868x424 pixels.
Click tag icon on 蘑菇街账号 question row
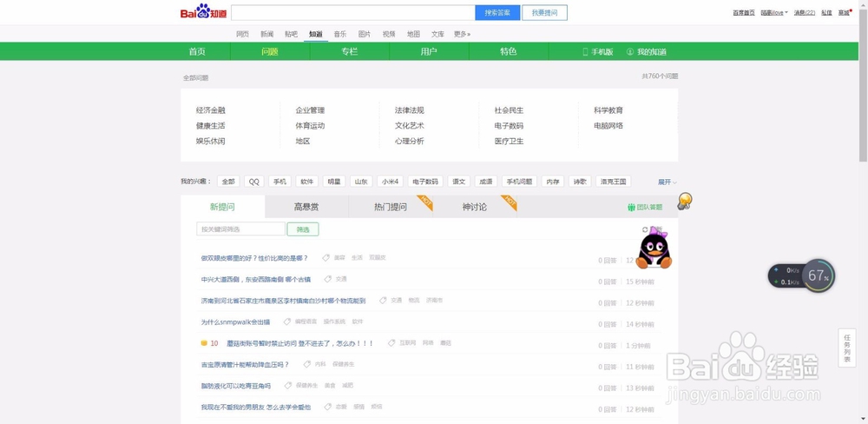point(391,343)
